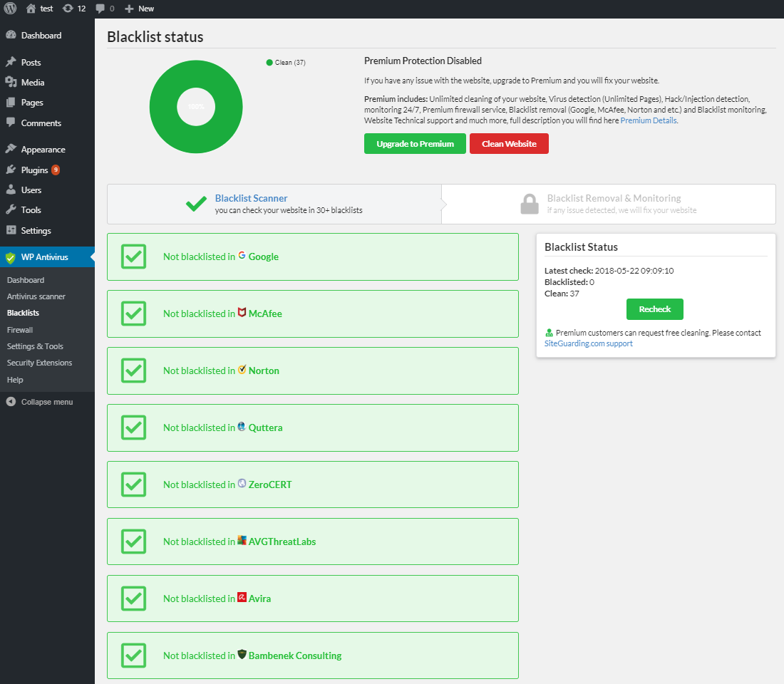
Task: Open the New content dropdown
Action: point(140,9)
